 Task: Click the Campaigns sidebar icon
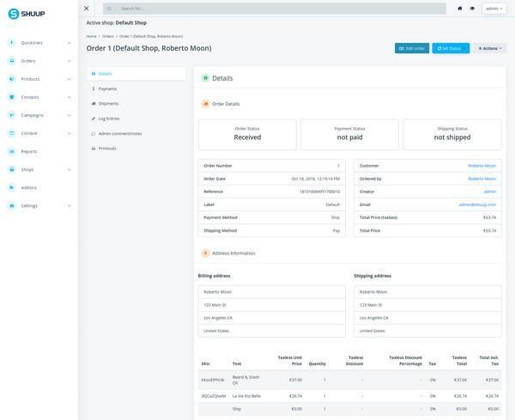click(12, 115)
